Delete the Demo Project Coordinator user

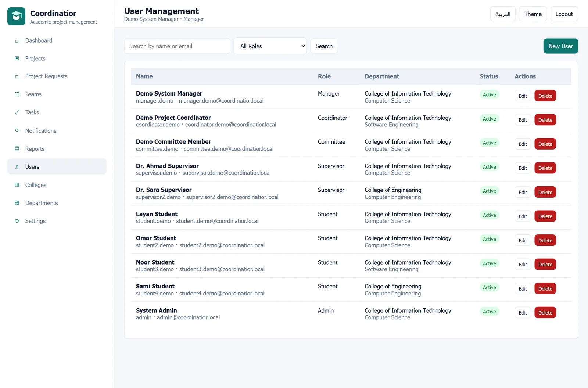545,120
